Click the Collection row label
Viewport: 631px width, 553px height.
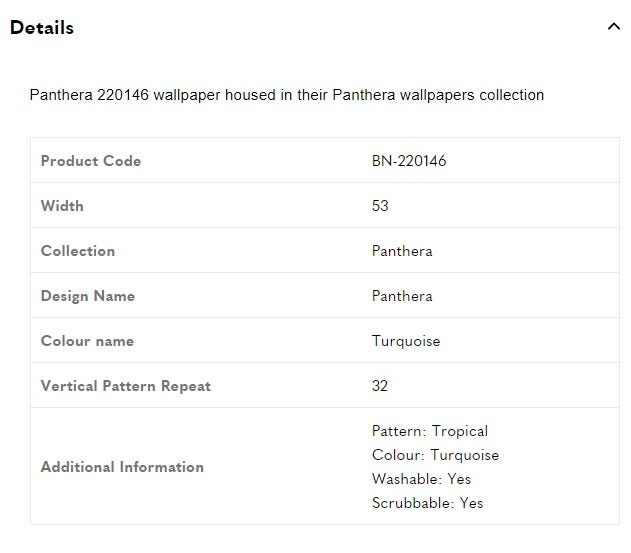click(x=78, y=251)
